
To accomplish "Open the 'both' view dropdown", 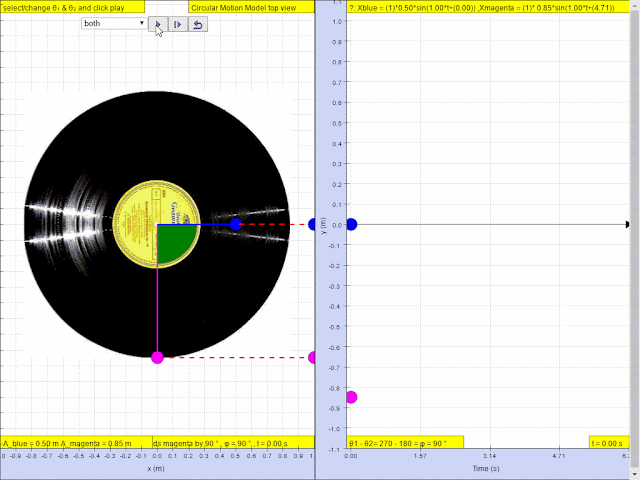I will pyautogui.click(x=114, y=24).
